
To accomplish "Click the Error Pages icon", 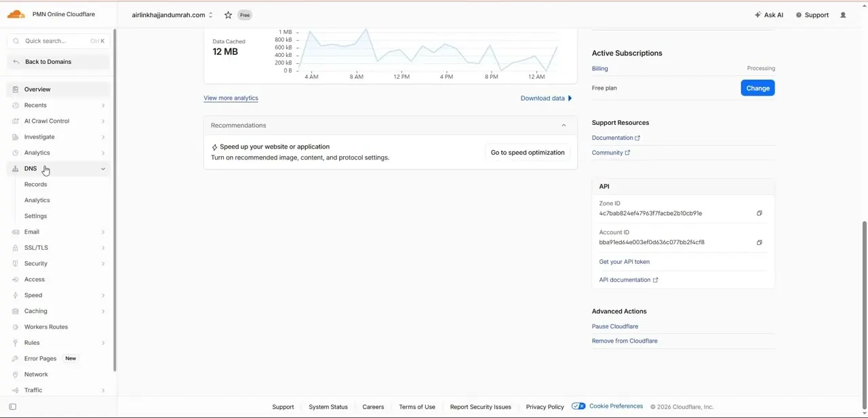I will [x=15, y=358].
